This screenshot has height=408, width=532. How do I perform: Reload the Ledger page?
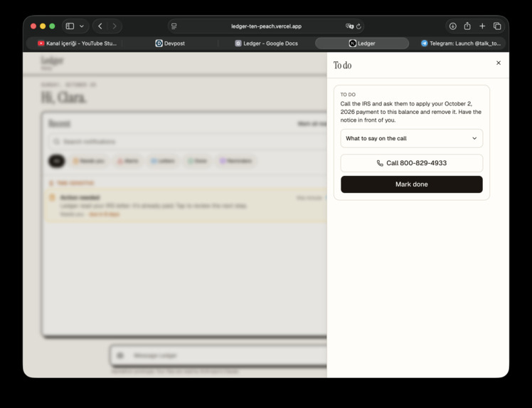pos(358,26)
